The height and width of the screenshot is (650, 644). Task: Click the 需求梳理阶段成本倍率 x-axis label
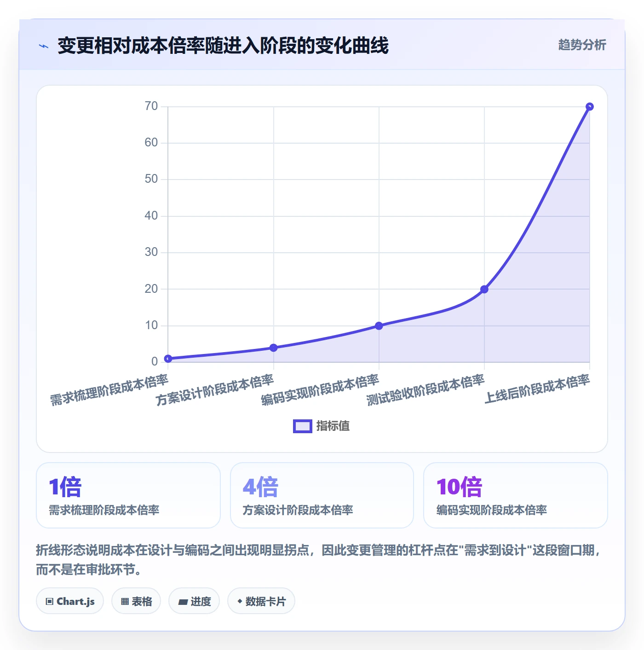[x=109, y=390]
